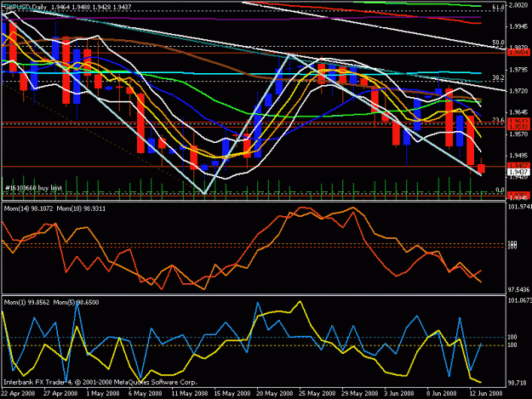Select the 23.6 Fibonacci level label
This screenshot has width=532, height=399.
coord(498,119)
